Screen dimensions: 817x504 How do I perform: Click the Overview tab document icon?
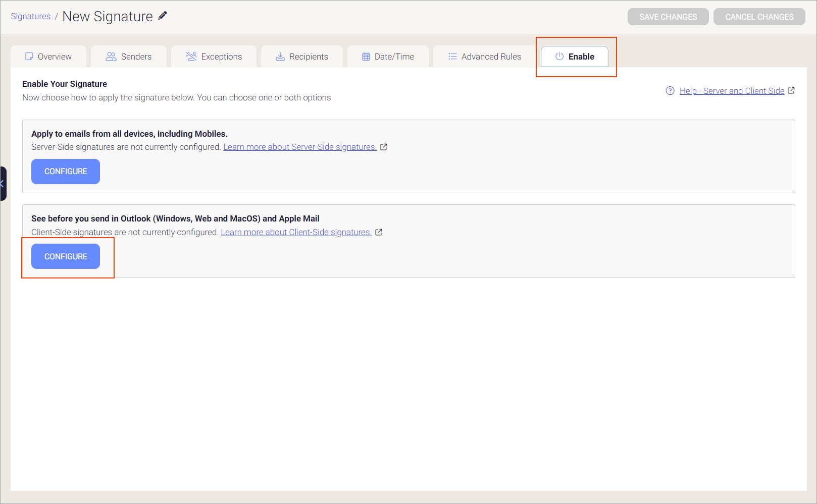tap(29, 56)
